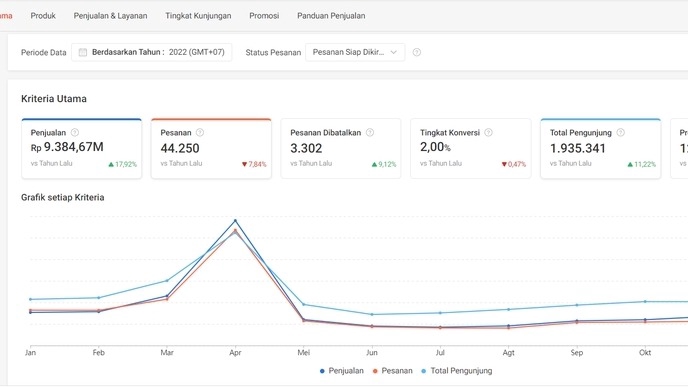Screen dimensions: 688x387
Task: Open the Panduan Penjualan tab
Action: pyautogui.click(x=331, y=16)
